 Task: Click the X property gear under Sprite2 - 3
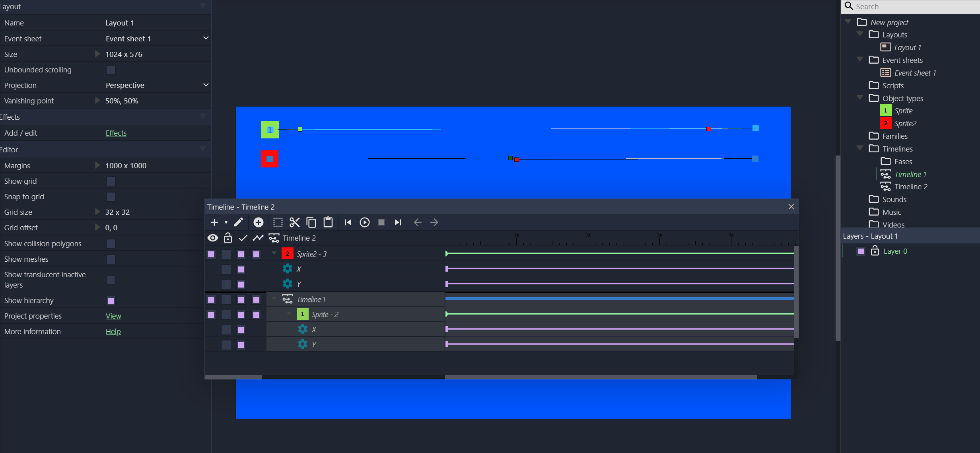[x=287, y=269]
